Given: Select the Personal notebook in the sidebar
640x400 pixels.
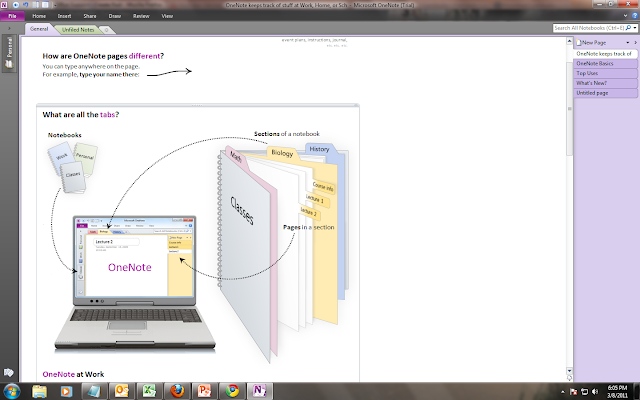Looking at the screenshot, I should click(x=9, y=53).
